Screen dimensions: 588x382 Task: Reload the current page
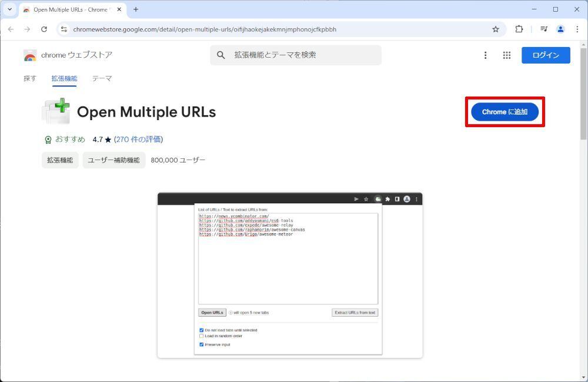click(x=44, y=29)
